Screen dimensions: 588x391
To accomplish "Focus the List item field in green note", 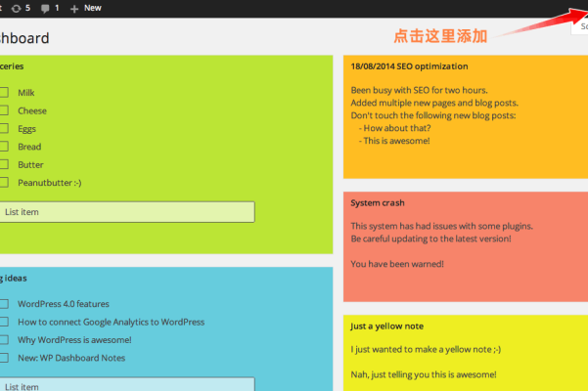I will click(x=127, y=212).
